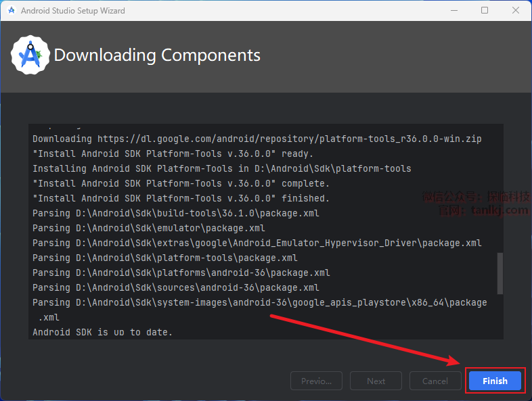This screenshot has width=532, height=401.
Task: Click the platform-tools download URL line
Action: tap(257, 139)
